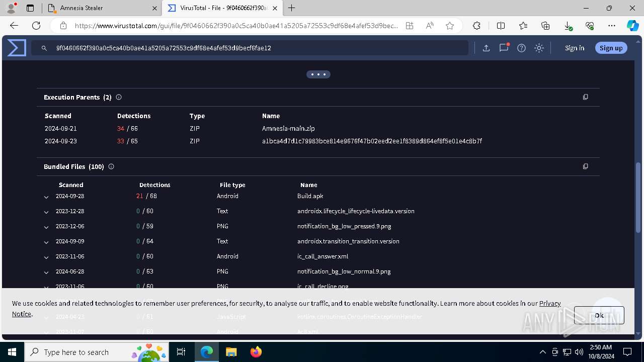Expand the androidx.transition_transition.version row
Screen dimensions: 644x362
tap(46, 242)
